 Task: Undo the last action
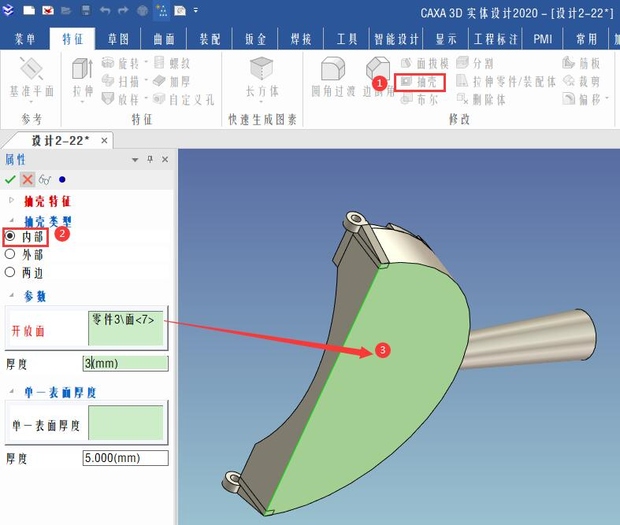point(105,10)
